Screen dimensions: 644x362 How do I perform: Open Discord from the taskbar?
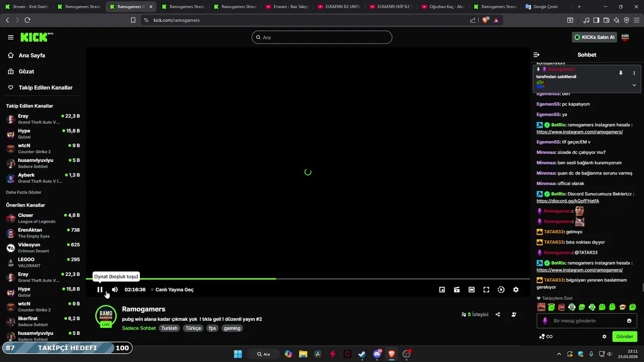[377, 354]
